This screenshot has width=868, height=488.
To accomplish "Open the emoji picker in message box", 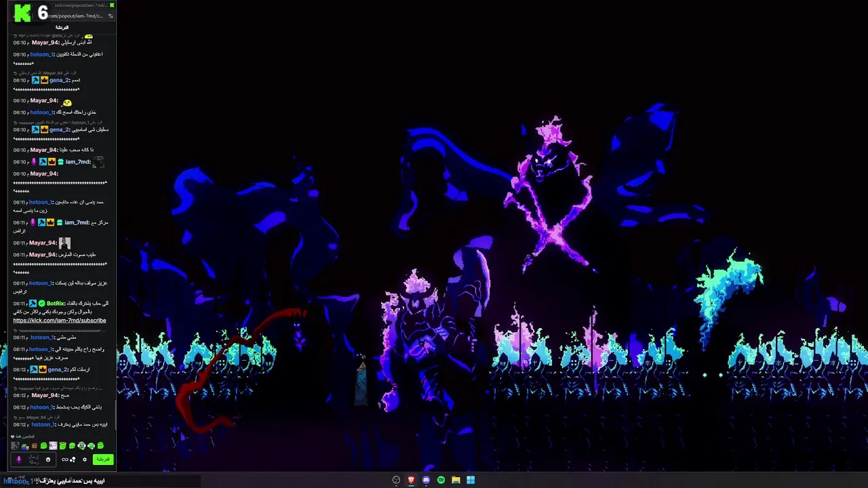I will 47,460.
